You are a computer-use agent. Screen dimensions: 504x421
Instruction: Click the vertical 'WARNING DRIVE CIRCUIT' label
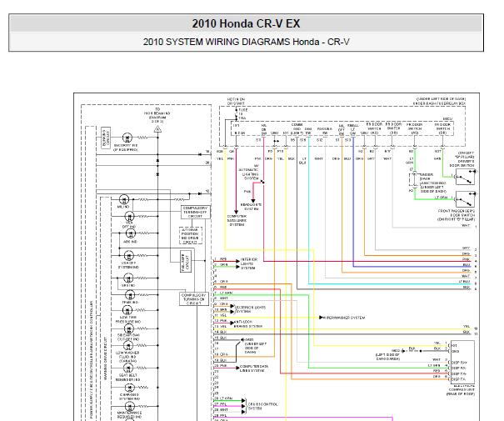point(106,358)
